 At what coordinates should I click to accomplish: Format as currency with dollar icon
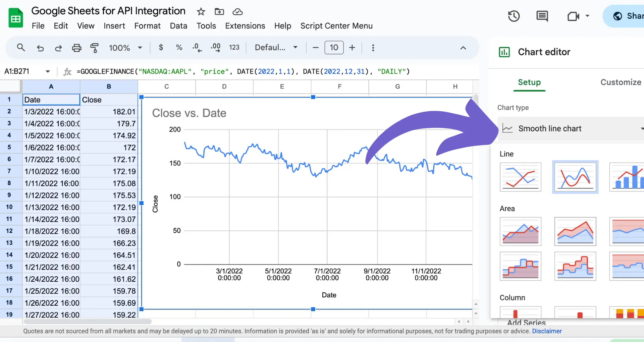tap(161, 48)
